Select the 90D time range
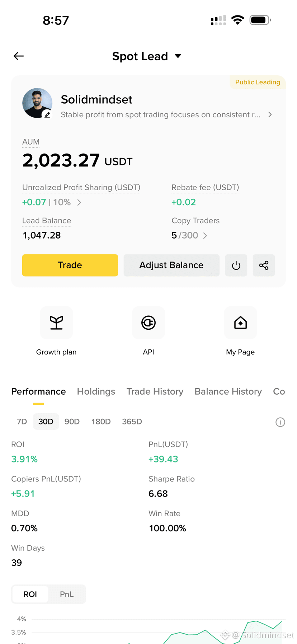This screenshot has height=644, width=297. coord(72,422)
